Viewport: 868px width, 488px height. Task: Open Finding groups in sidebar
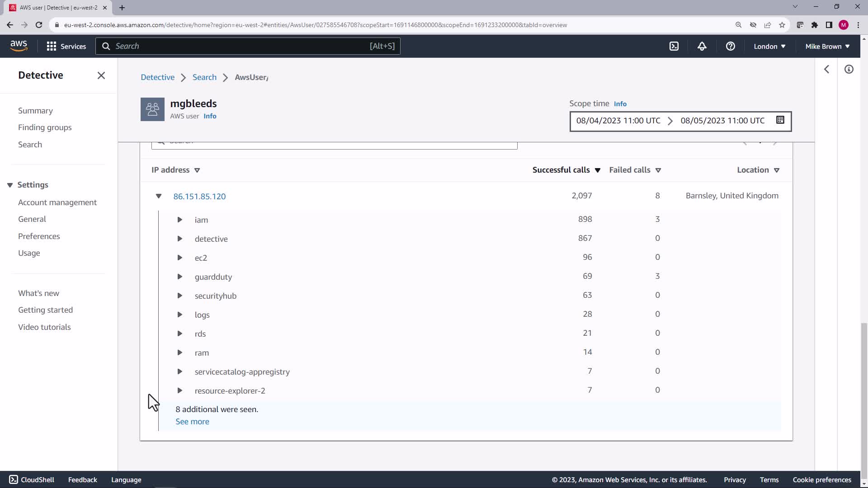pyautogui.click(x=45, y=127)
